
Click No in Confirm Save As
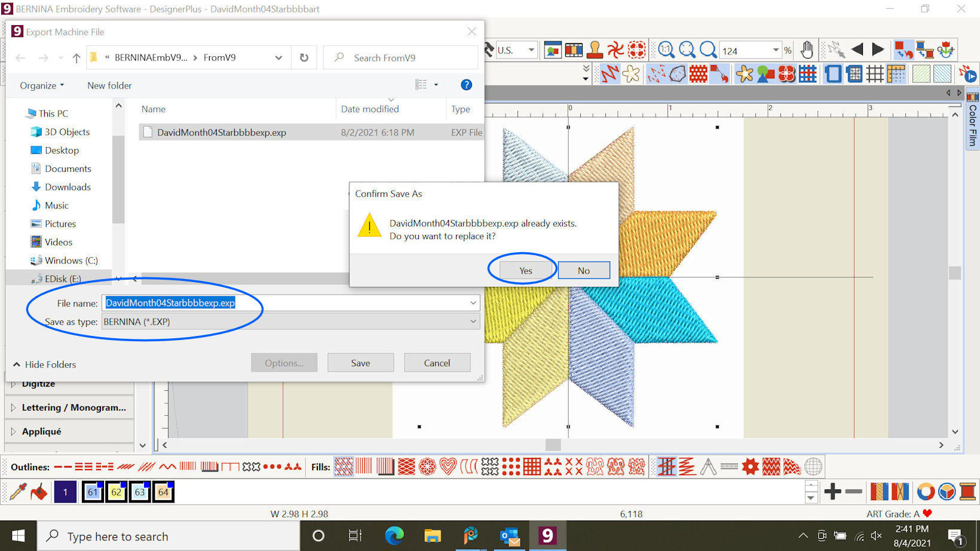[x=584, y=271]
